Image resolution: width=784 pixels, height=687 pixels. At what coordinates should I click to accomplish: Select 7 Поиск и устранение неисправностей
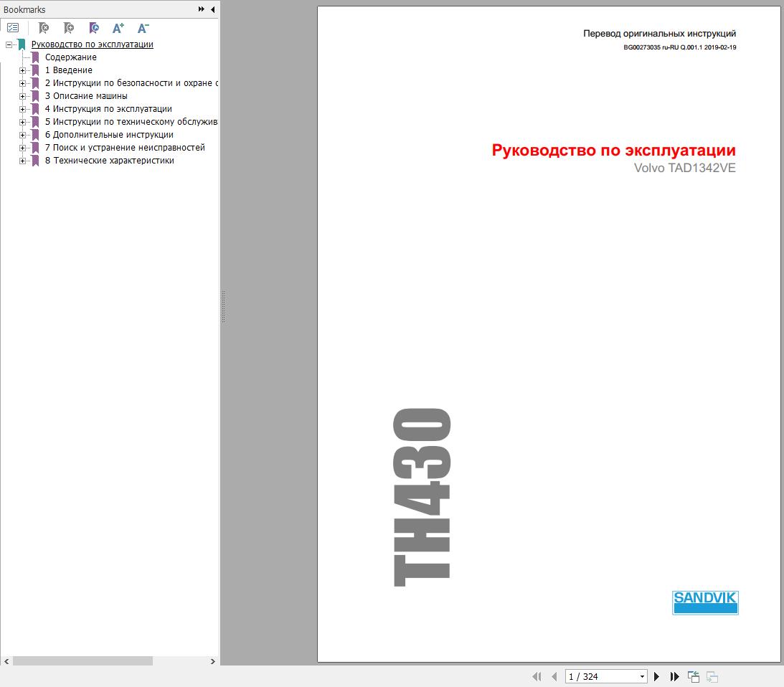coord(125,148)
